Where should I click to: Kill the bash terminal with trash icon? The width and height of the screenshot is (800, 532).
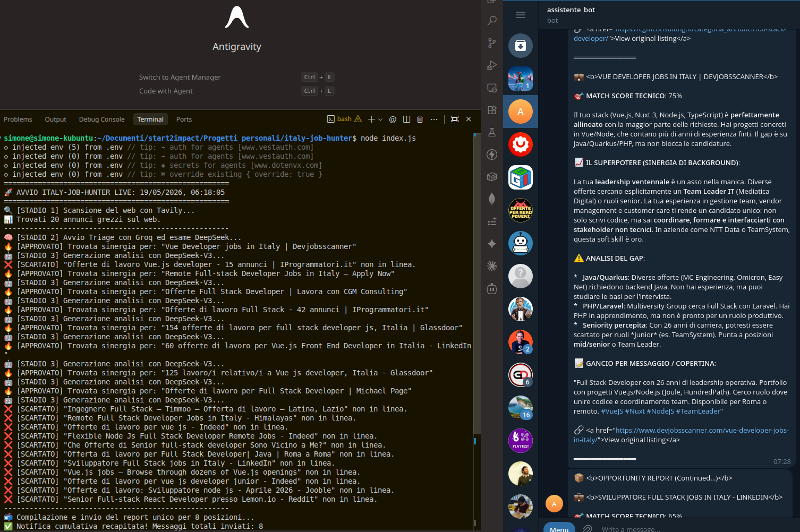[420, 119]
